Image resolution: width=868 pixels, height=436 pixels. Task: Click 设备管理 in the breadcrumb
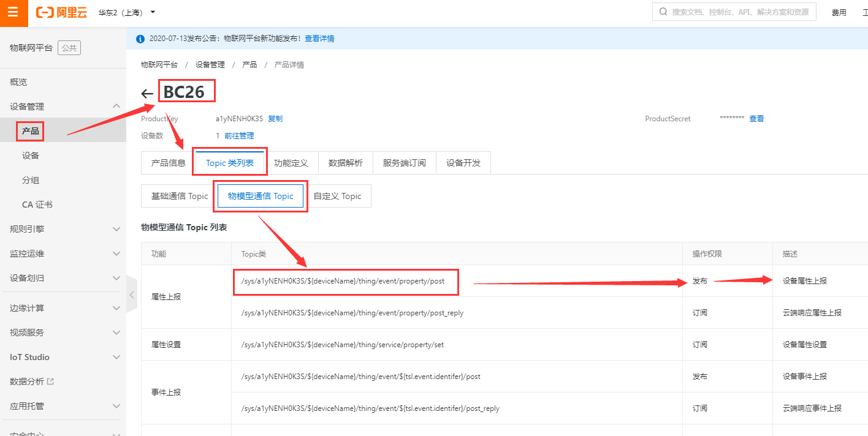tap(210, 64)
